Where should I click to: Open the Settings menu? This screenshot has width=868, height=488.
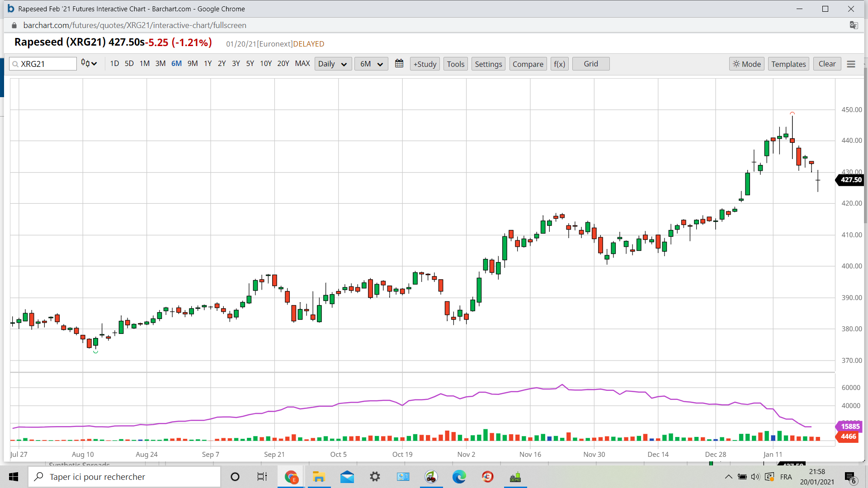coord(488,64)
